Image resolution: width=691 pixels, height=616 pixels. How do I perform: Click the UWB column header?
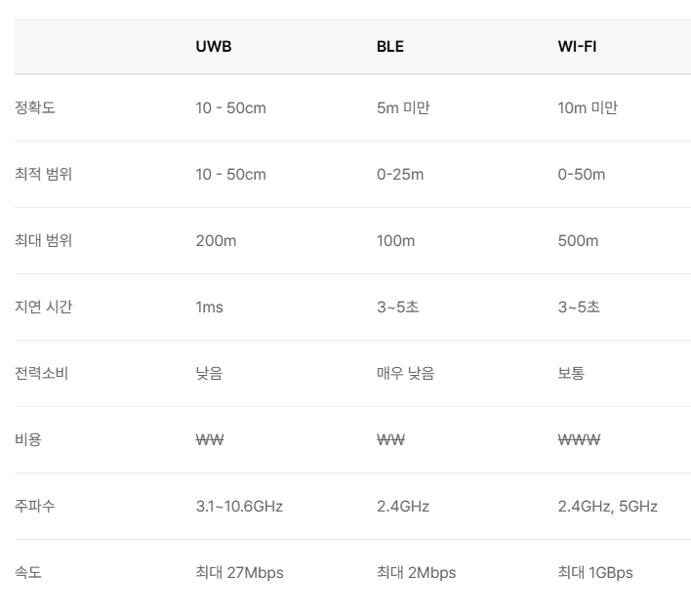[214, 47]
